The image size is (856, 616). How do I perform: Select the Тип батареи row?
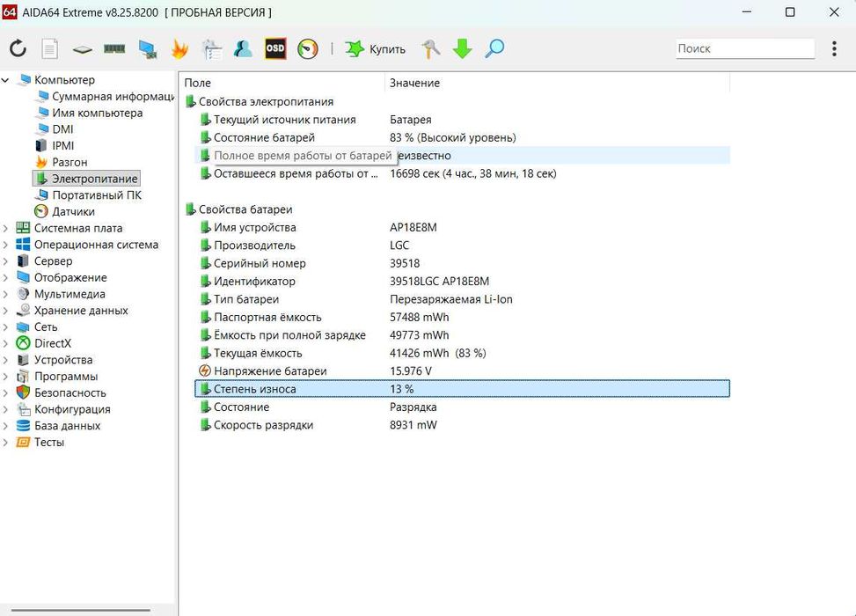[x=462, y=299]
